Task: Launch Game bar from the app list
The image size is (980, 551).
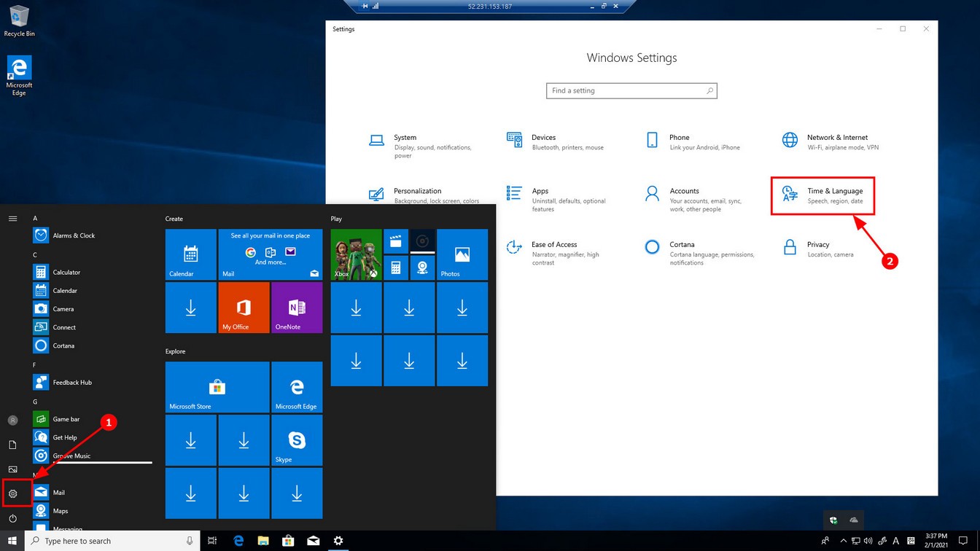Action: pos(92,419)
